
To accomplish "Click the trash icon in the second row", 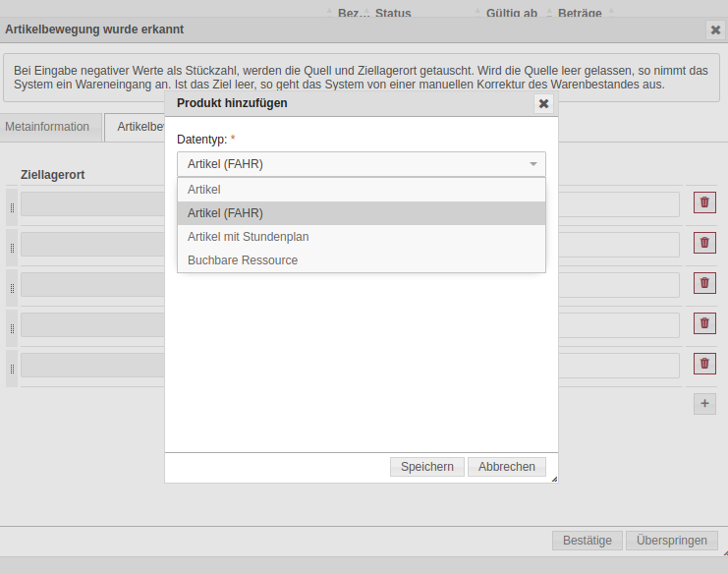I will [x=704, y=243].
